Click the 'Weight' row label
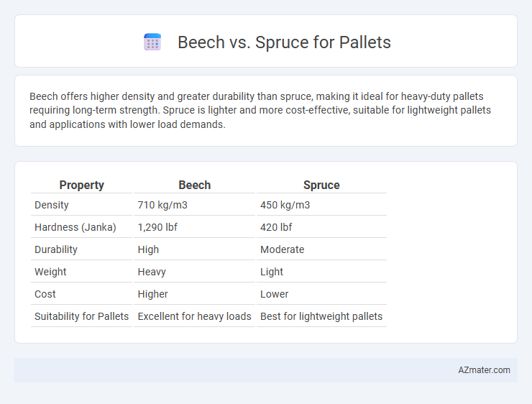The height and width of the screenshot is (404, 532). pos(50,272)
